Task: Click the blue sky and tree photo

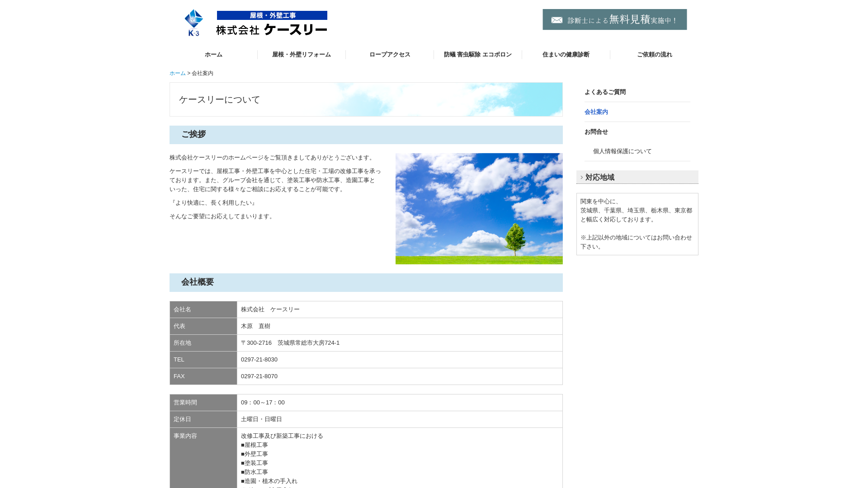Action: click(479, 209)
